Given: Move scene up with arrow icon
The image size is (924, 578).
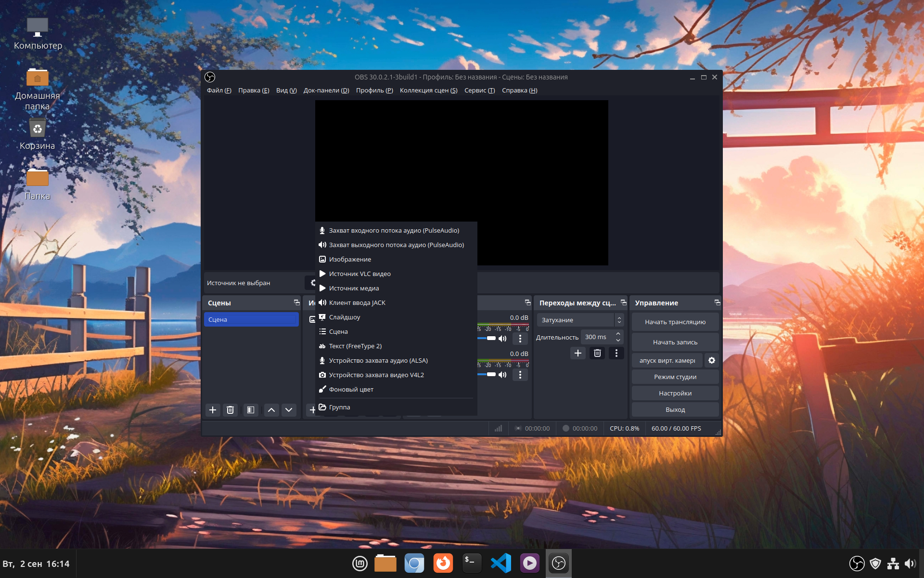Looking at the screenshot, I should (271, 410).
